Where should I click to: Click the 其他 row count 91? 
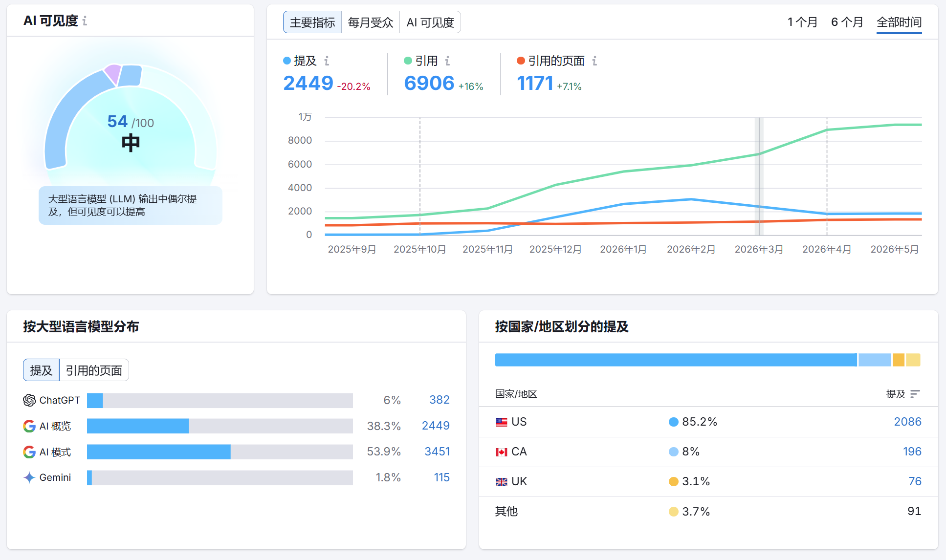[x=914, y=511]
